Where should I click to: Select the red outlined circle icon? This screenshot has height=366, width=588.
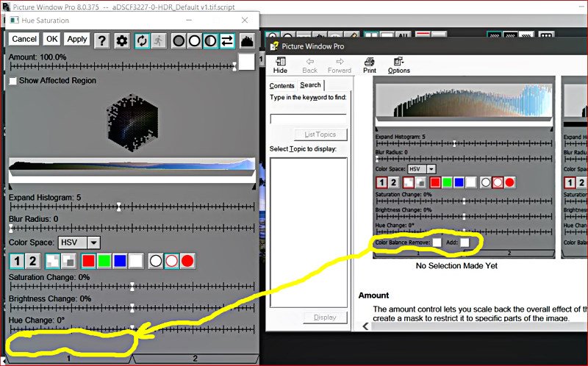172,261
